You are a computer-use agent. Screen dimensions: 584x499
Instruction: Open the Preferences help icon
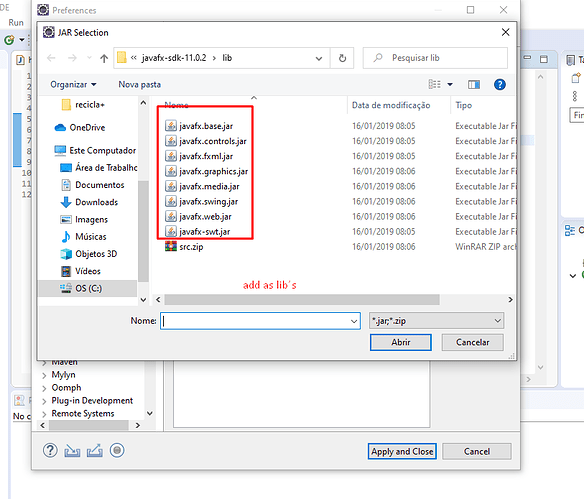coord(50,450)
